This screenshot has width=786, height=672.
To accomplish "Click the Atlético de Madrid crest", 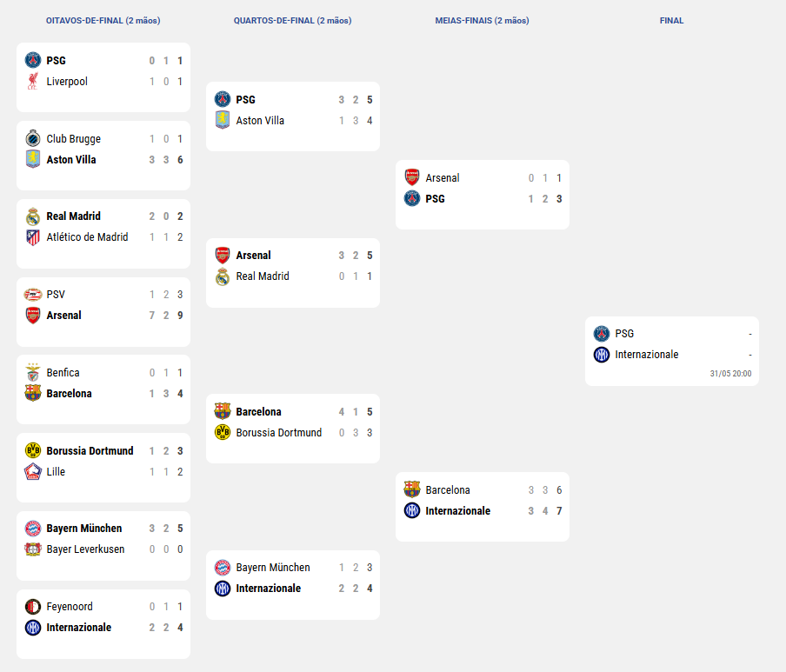I will point(33,237).
